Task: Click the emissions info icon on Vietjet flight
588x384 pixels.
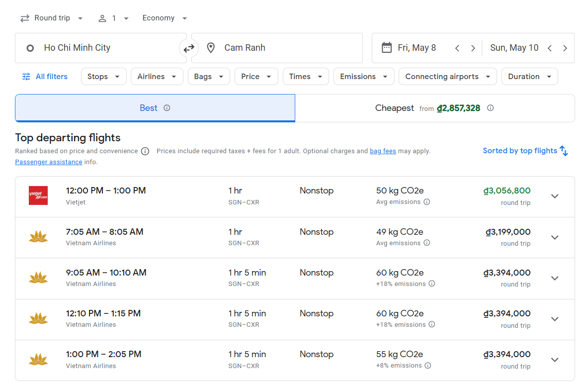Action: 427,202
